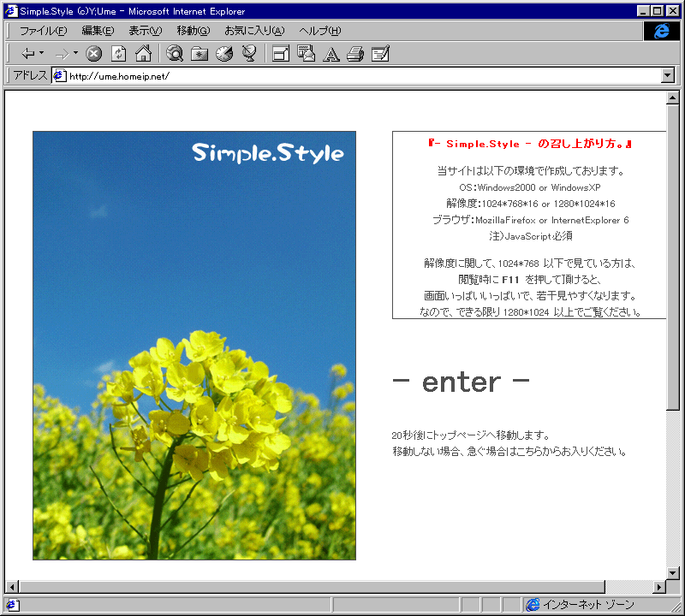The height and width of the screenshot is (616, 685).
Task: Click the IE icon in the title bar
Action: tap(11, 11)
